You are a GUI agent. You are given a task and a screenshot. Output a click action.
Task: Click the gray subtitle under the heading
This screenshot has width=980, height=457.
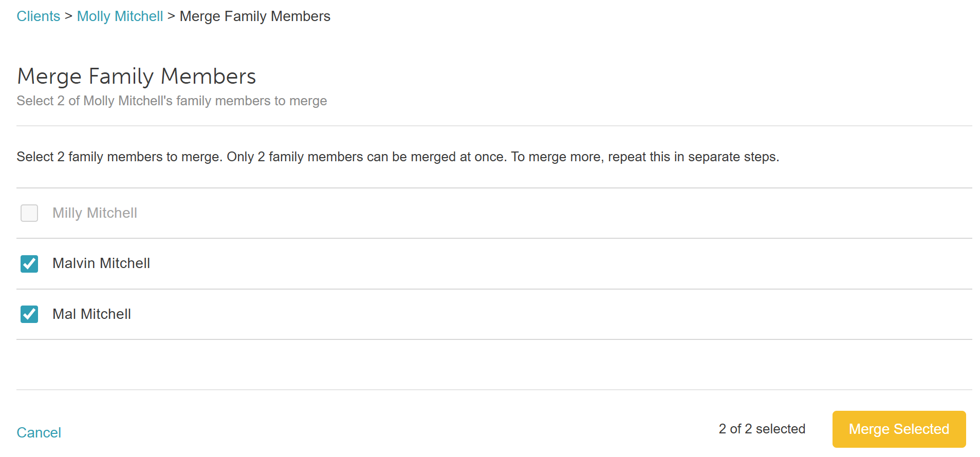coord(172,101)
